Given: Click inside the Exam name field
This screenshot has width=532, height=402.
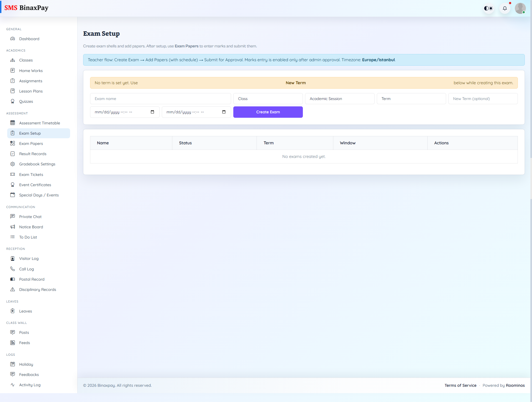Looking at the screenshot, I should click(160, 98).
